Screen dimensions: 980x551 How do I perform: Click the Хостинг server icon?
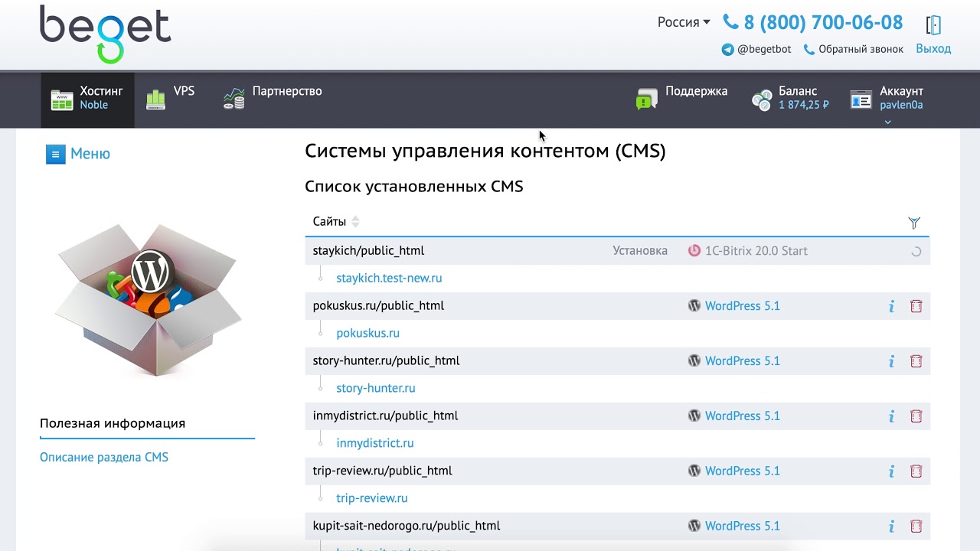tap(62, 99)
